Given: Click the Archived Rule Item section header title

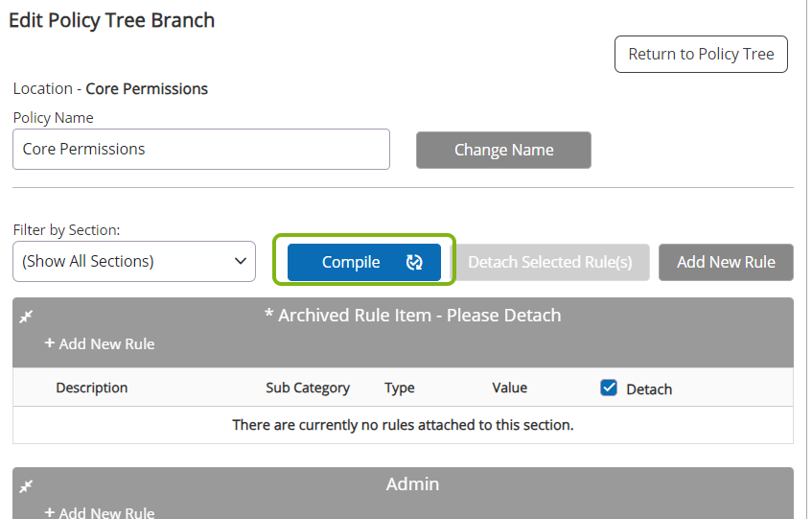Looking at the screenshot, I should coord(412,315).
